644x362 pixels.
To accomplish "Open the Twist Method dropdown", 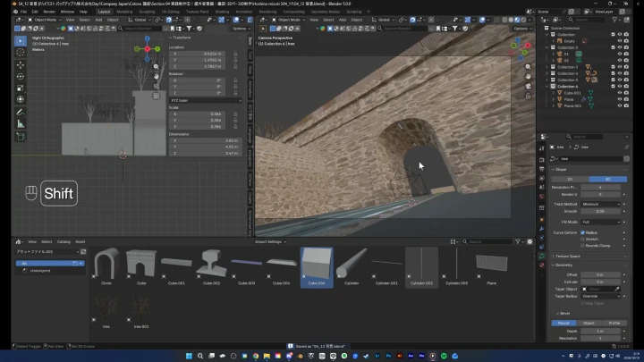I will (601, 204).
